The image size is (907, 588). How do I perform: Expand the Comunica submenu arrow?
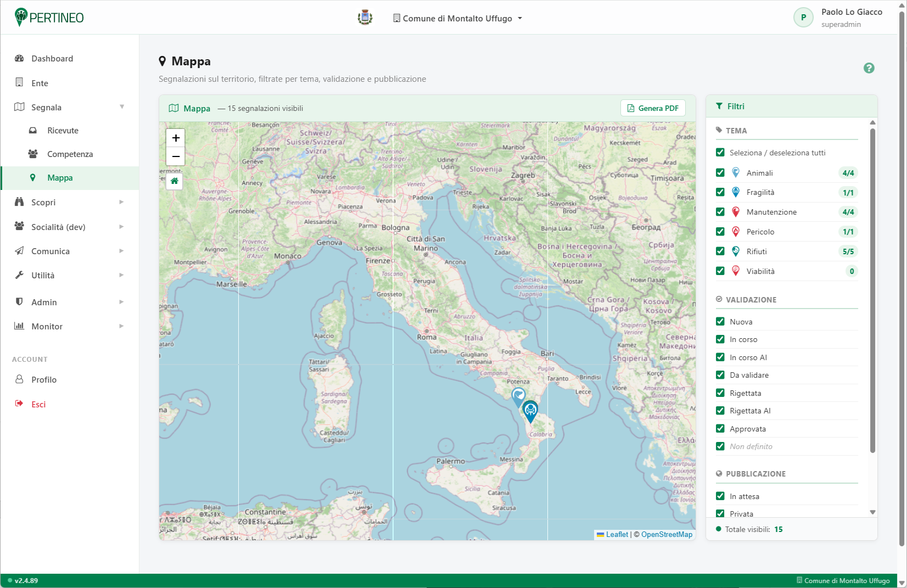click(x=122, y=251)
